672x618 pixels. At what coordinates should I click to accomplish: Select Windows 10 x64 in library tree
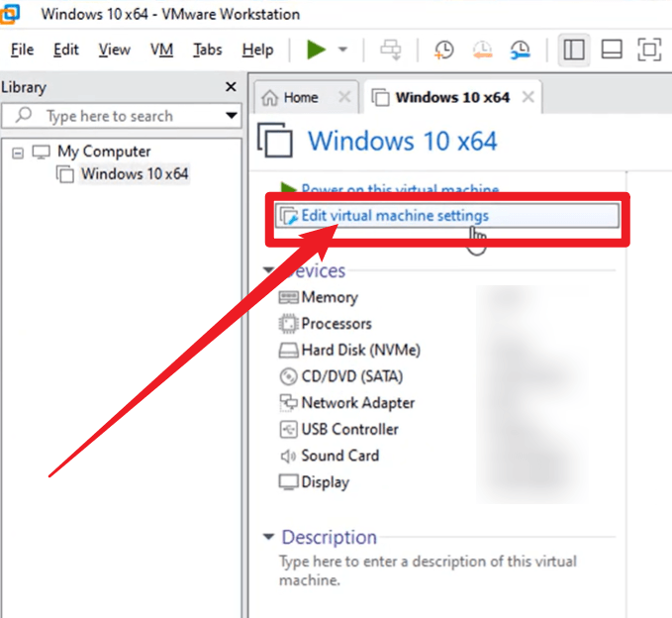click(x=135, y=174)
